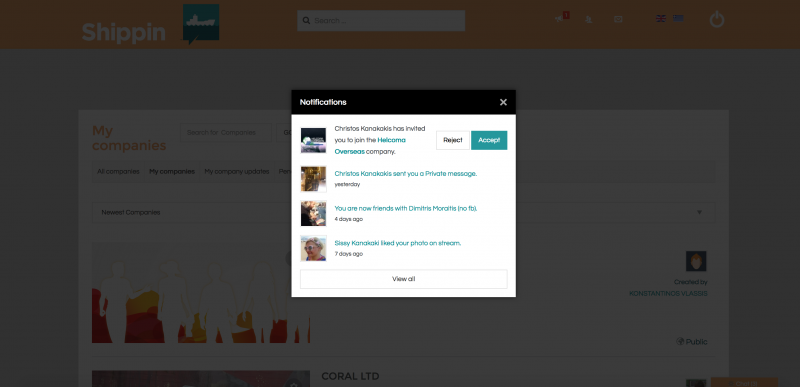The width and height of the screenshot is (800, 387).
Task: Open KONSTANTINOS VLASSIS creator profile link
Action: click(668, 294)
